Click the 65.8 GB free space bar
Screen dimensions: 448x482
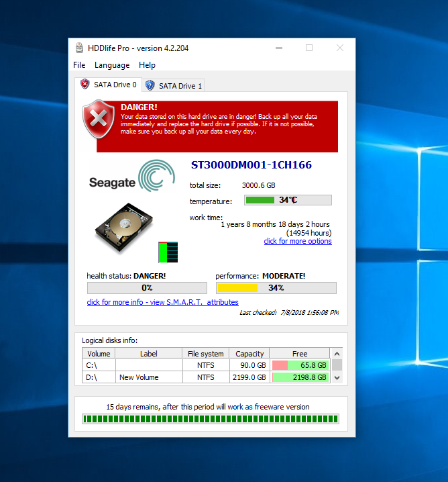(300, 365)
